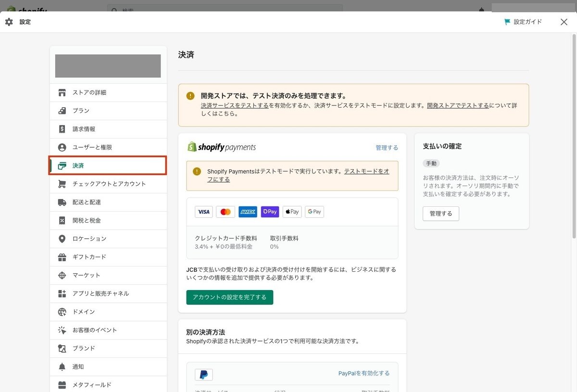Click the taxes percent receipt icon
This screenshot has width=577, height=392.
(x=62, y=220)
